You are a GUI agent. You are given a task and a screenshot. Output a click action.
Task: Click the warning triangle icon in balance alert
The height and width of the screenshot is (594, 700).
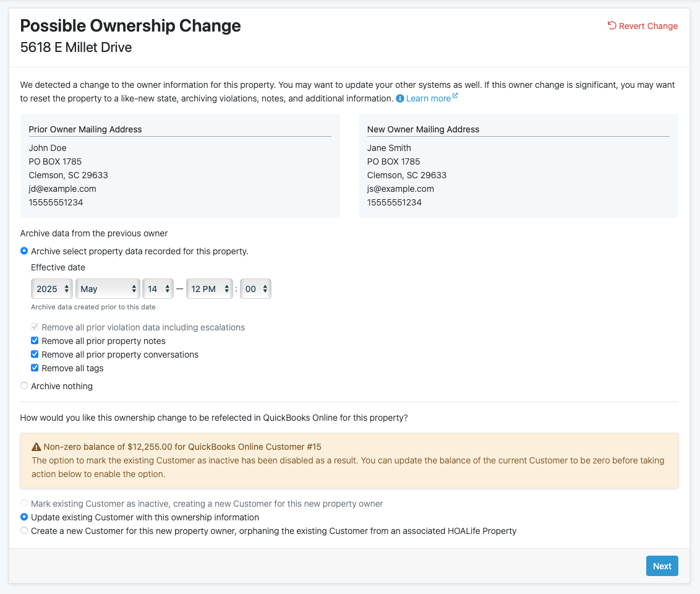coord(36,447)
